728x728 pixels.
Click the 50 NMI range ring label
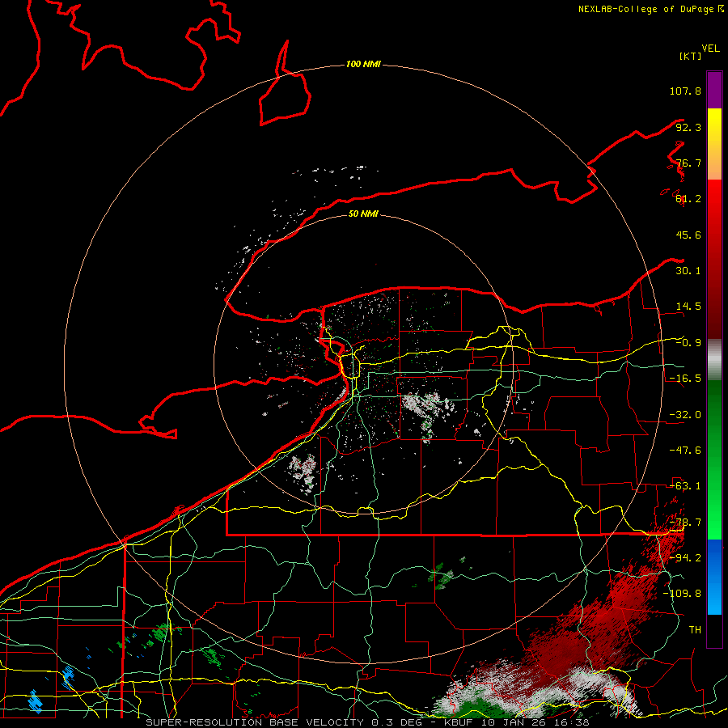click(x=363, y=214)
